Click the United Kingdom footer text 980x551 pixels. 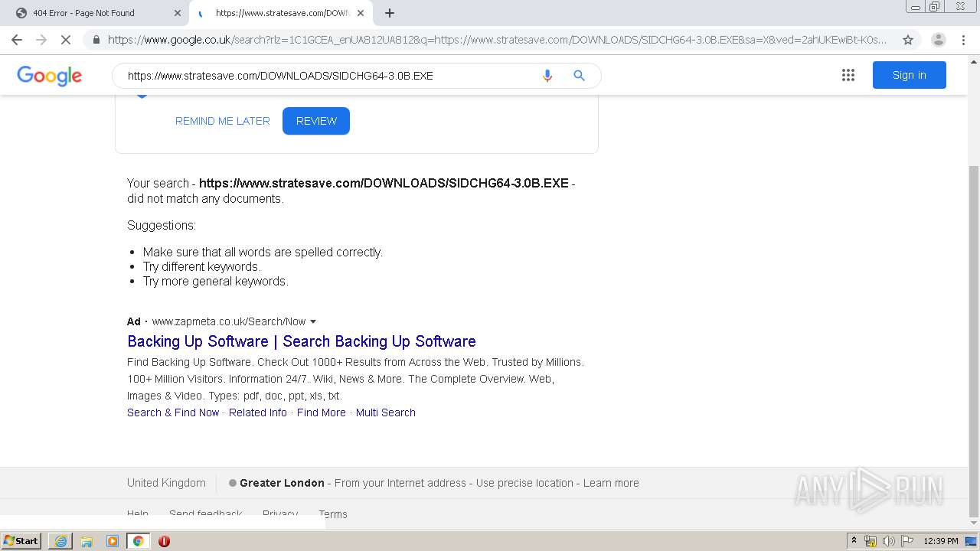pos(166,483)
